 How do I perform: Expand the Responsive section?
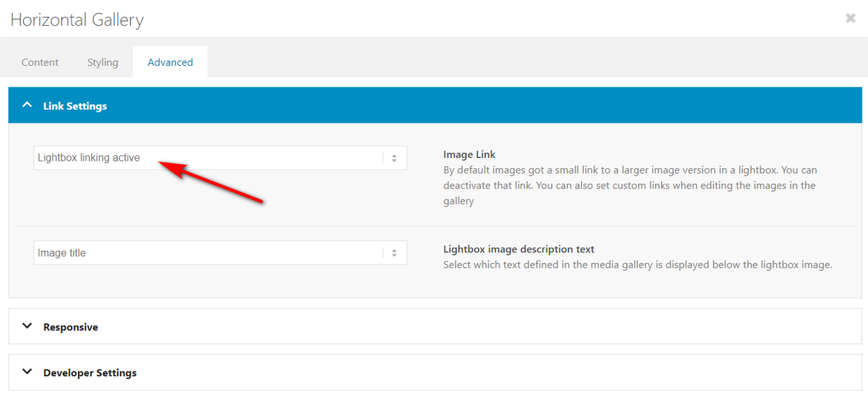coord(434,326)
